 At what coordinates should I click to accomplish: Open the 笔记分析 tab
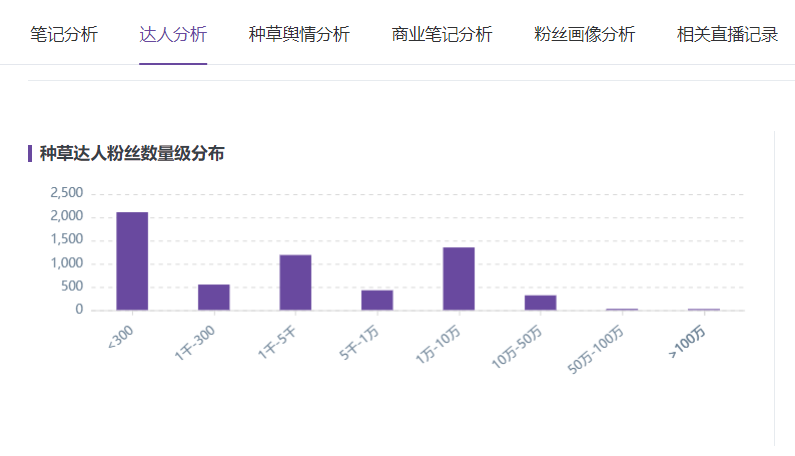coord(64,35)
